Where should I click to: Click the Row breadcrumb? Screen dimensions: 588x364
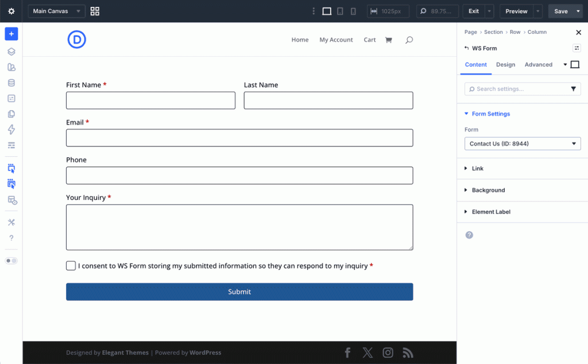pos(515,32)
